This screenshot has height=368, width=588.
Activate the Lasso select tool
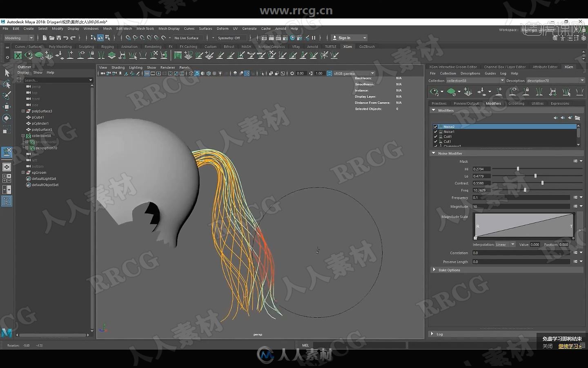7,84
